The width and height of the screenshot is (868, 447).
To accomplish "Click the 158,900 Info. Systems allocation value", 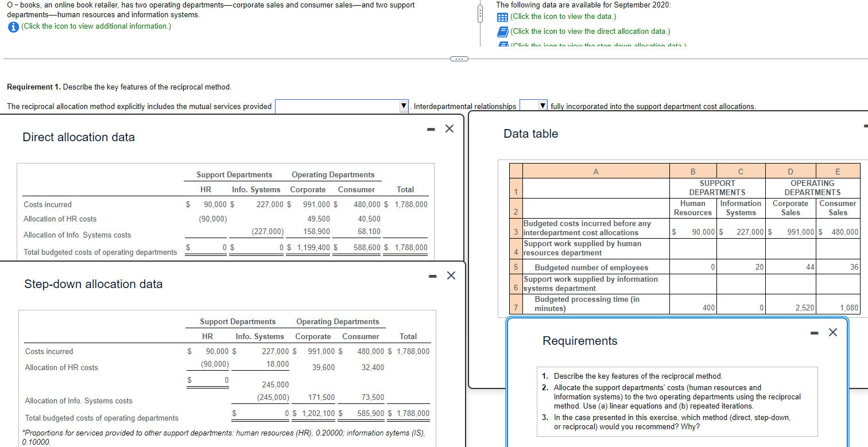I will 316,232.
